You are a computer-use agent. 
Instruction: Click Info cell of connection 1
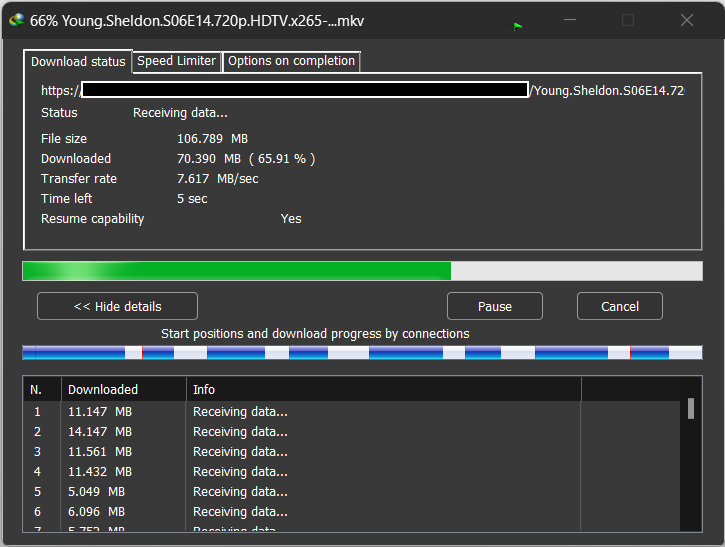tap(384, 412)
